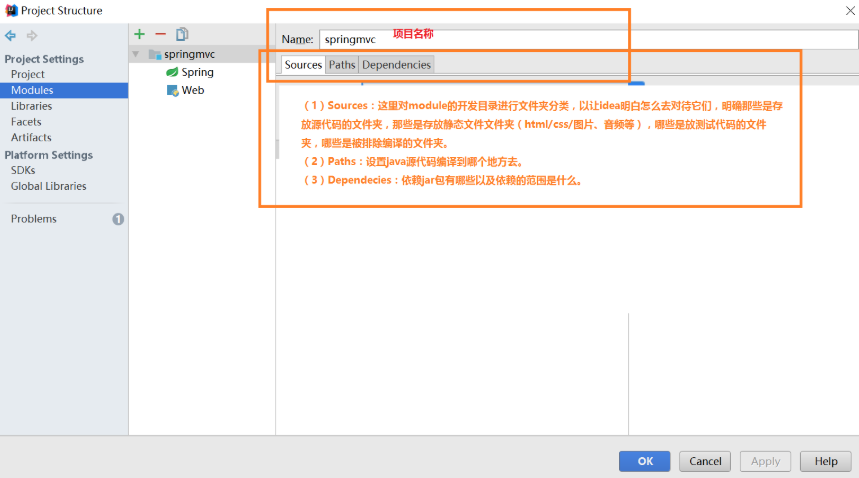Click the Web facet icon
Viewport: 859px width, 478px height.
173,90
